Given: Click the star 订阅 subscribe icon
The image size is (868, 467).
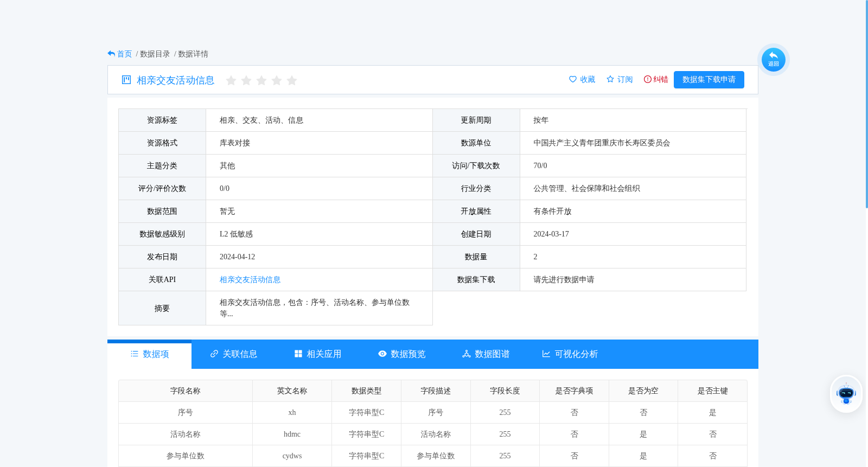Looking at the screenshot, I should coord(610,79).
